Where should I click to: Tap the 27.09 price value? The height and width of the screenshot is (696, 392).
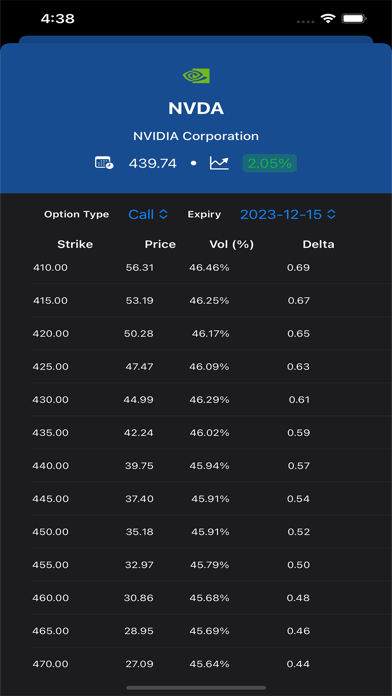(x=139, y=664)
